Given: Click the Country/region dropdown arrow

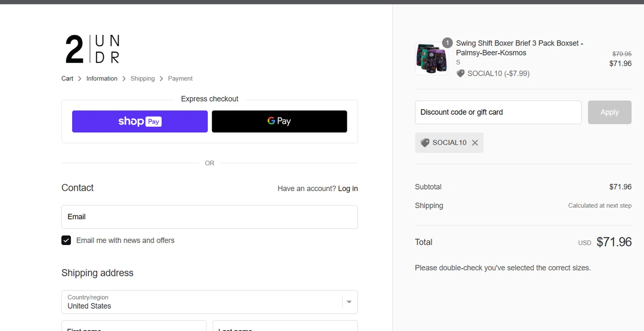Looking at the screenshot, I should [349, 302].
